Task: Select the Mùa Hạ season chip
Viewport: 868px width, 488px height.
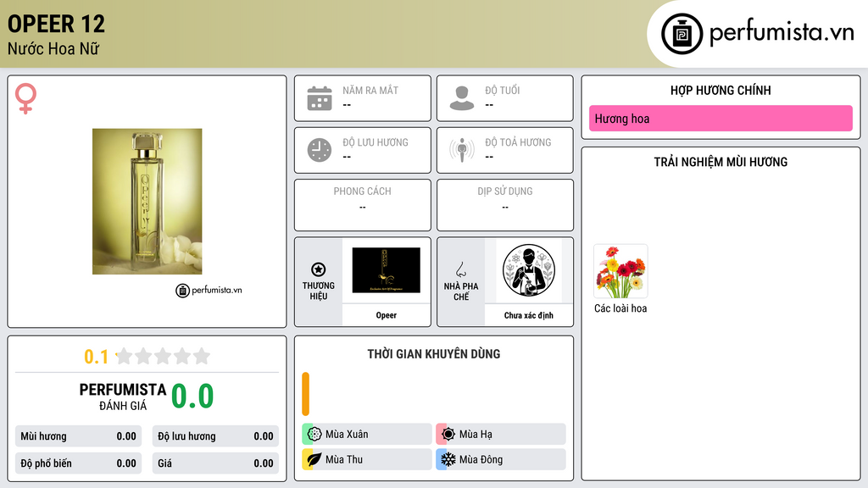Action: coord(501,435)
